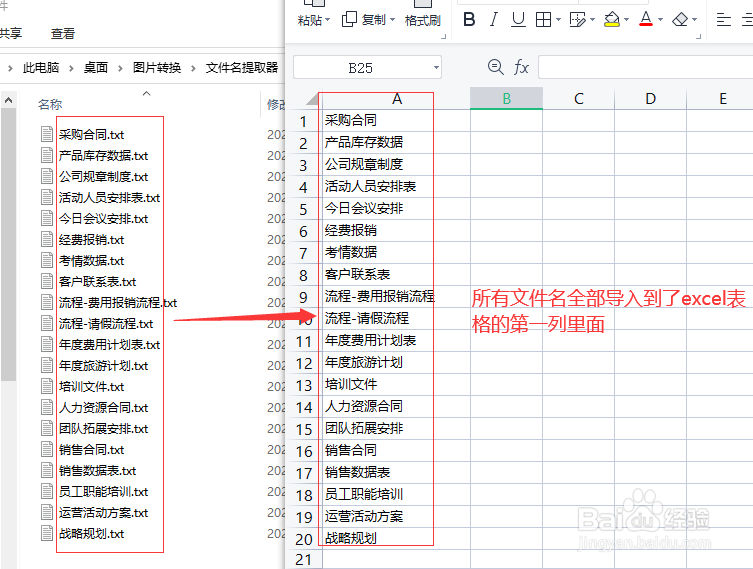Click the align left icon

[723, 20]
